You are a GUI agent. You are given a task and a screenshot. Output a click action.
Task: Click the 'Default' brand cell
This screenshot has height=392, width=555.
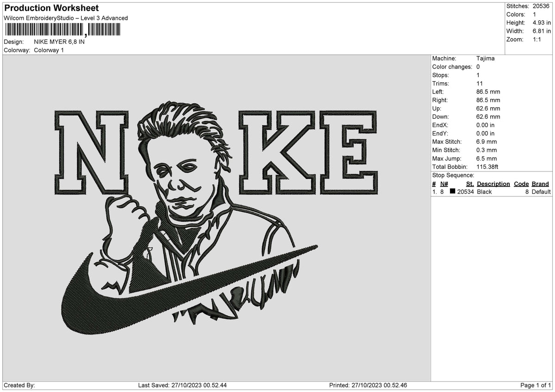[x=541, y=192]
